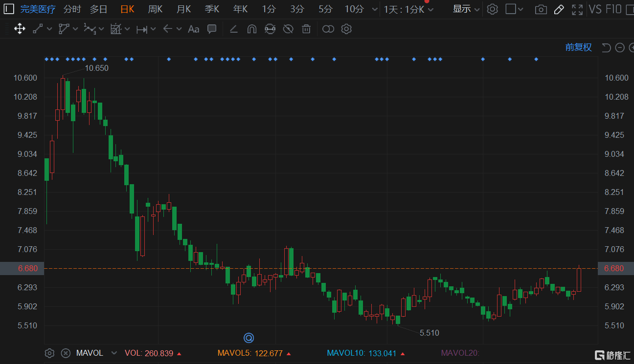This screenshot has width=634, height=364.
Task: Open the 显示 display dropdown
Action: (466, 9)
